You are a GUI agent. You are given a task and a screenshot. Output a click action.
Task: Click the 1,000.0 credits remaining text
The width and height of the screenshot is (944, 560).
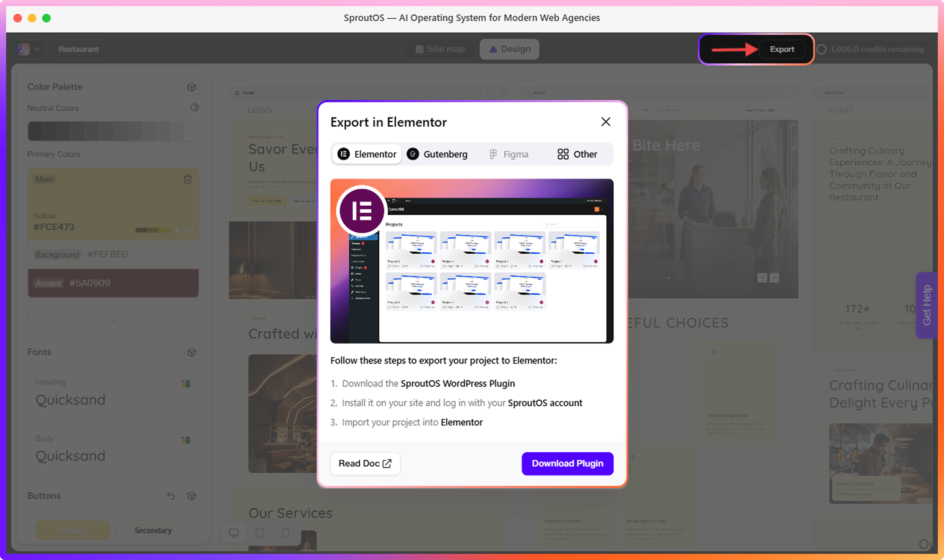[877, 49]
